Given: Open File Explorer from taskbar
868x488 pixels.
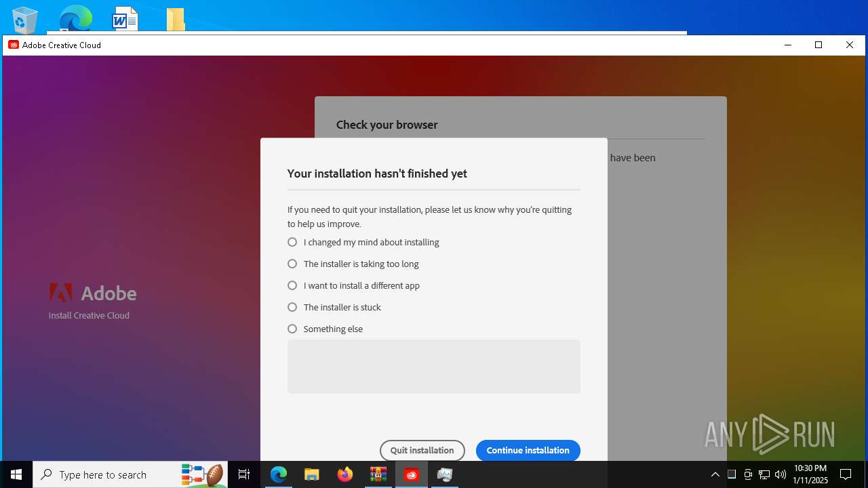Looking at the screenshot, I should click(311, 474).
